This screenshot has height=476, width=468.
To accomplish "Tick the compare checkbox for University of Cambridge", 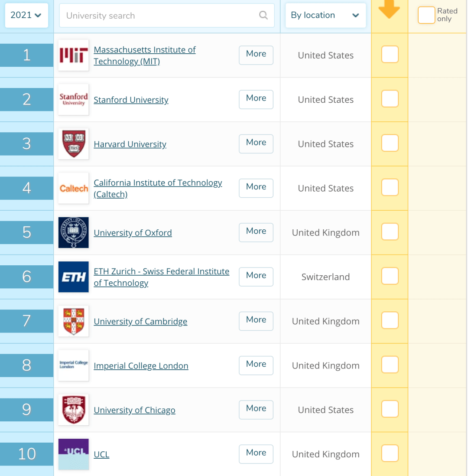I will [x=390, y=320].
